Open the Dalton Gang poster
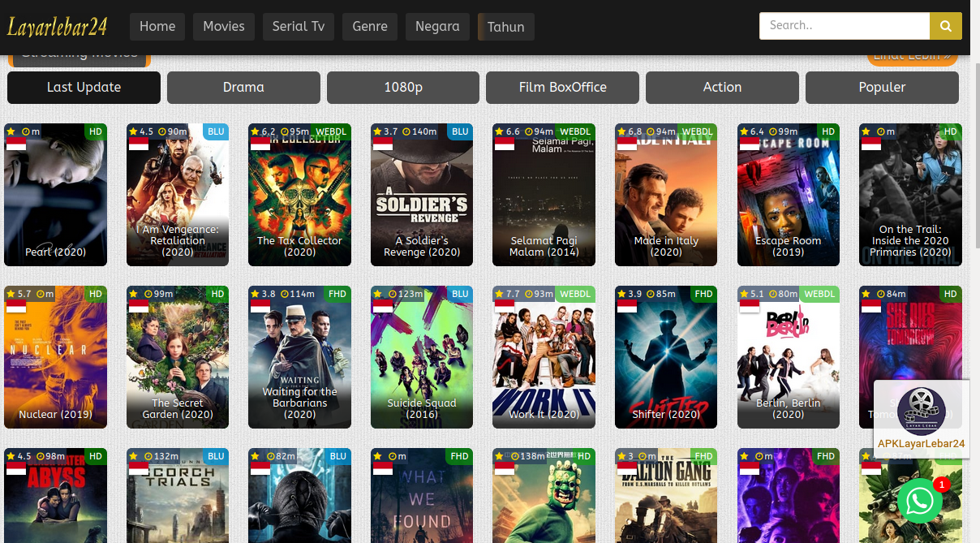Viewport: 980px width, 543px height. pos(666,495)
